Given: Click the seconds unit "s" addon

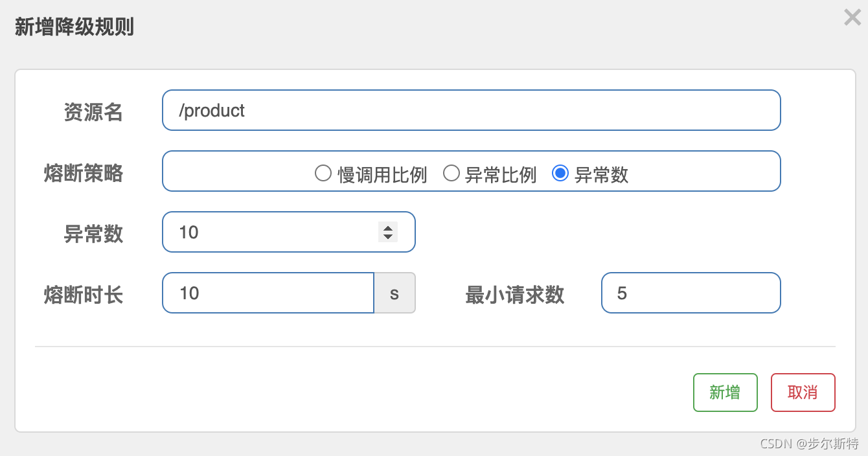Looking at the screenshot, I should click(394, 293).
